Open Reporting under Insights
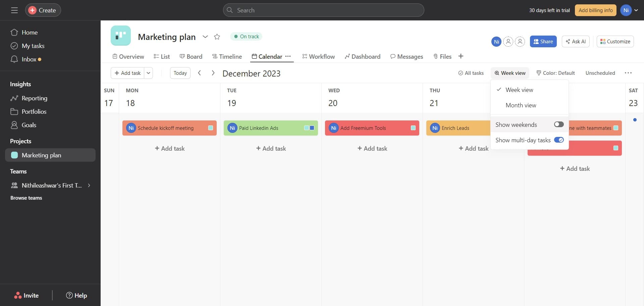Viewport: 644px width, 306px height. [35, 98]
